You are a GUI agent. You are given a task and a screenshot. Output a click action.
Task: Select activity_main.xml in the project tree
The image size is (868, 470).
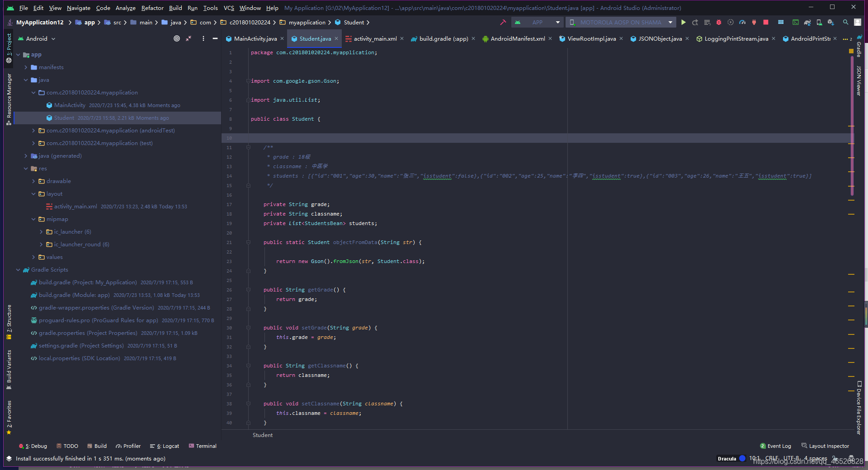(75, 207)
